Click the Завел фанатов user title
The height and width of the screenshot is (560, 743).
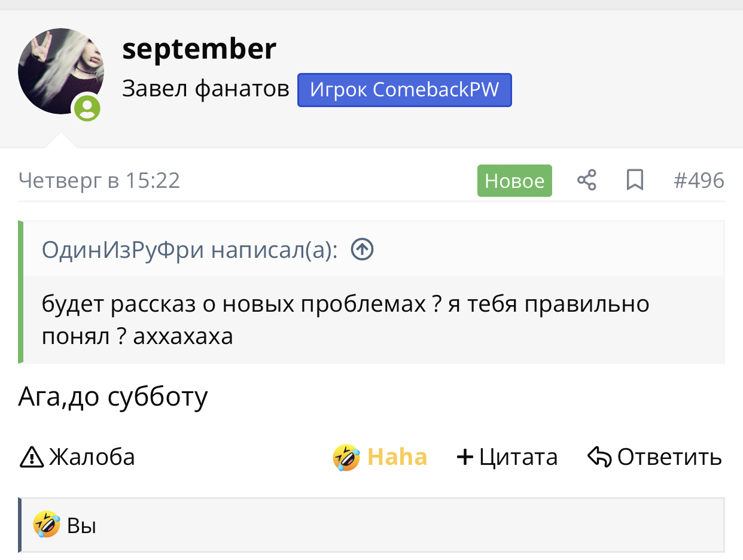coord(205,90)
